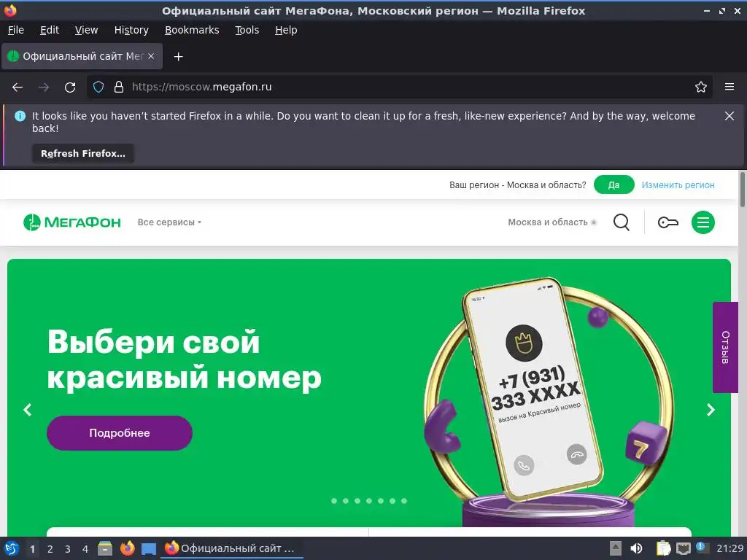Click the page vertical scrollbar thumb
747x560 pixels.
pos(742,190)
